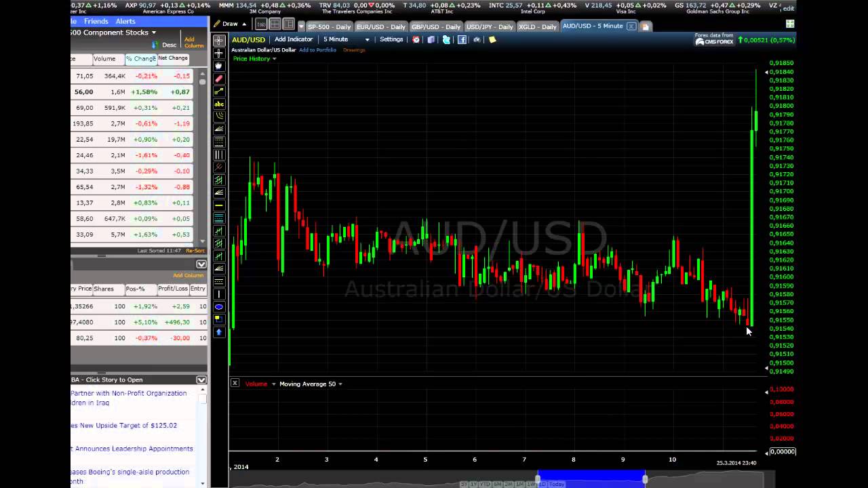Click the green fullscreen icon at top right
This screenshot has height=488, width=868.
click(x=790, y=24)
